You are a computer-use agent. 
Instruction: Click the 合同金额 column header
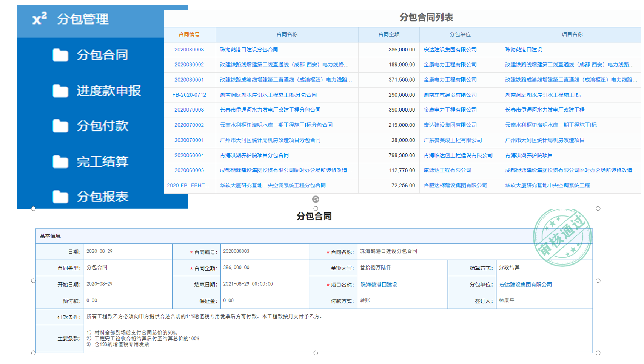389,34
